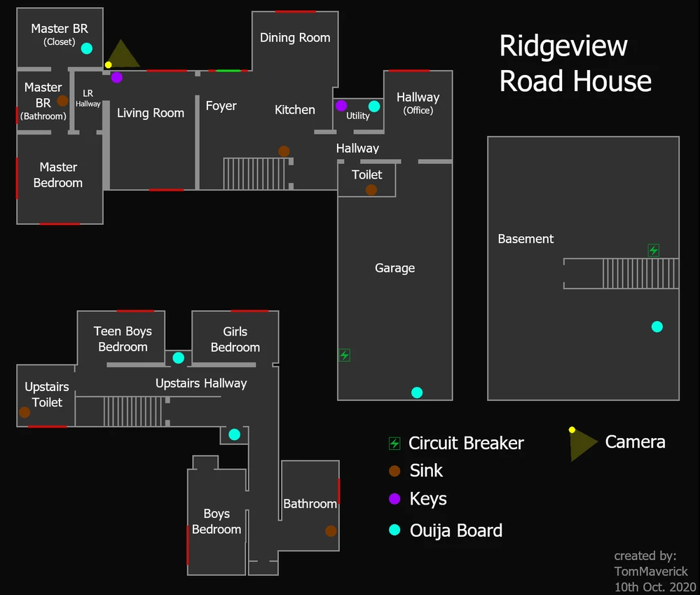Click the Sink dot in upstairs Bathroom
Viewport: 700px width, 595px height.
click(331, 531)
